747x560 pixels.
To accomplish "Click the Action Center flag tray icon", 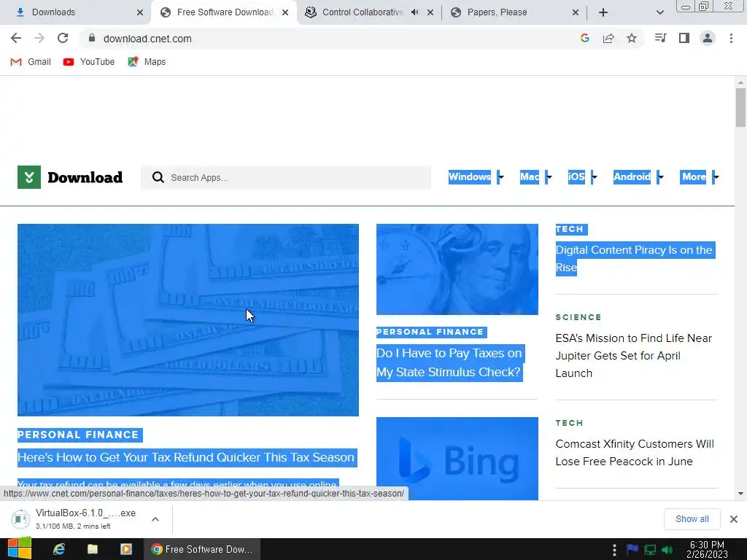I will (632, 549).
